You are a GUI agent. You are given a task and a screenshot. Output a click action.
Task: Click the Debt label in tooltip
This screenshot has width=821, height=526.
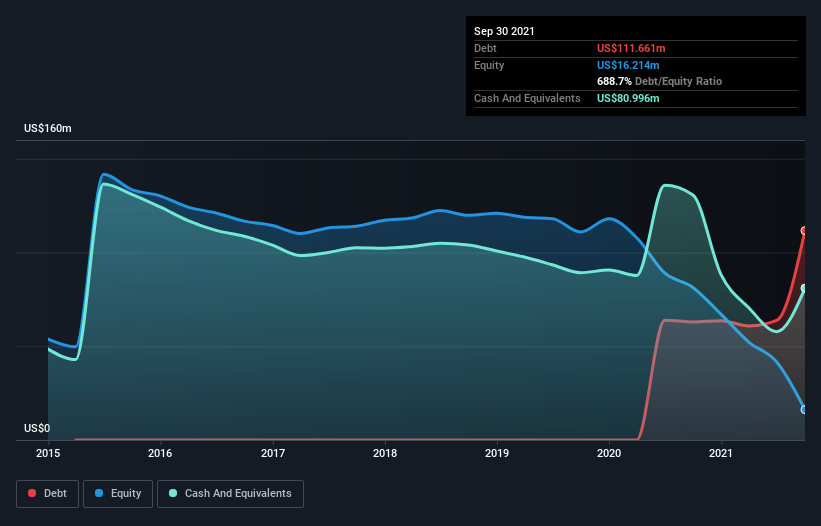pyautogui.click(x=485, y=48)
